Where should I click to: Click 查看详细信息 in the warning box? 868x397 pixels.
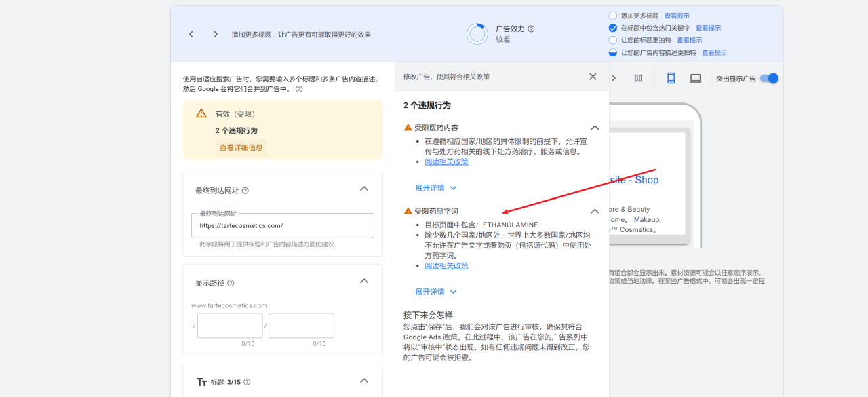[241, 147]
